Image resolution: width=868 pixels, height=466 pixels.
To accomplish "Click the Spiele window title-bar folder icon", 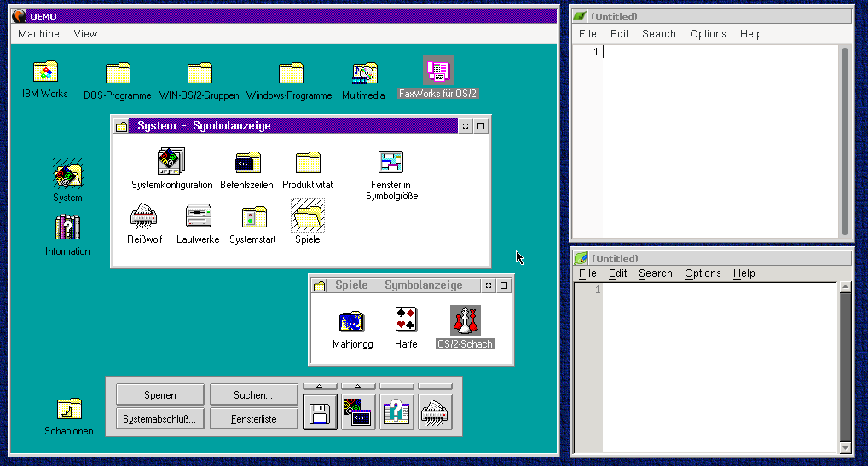I will (320, 285).
